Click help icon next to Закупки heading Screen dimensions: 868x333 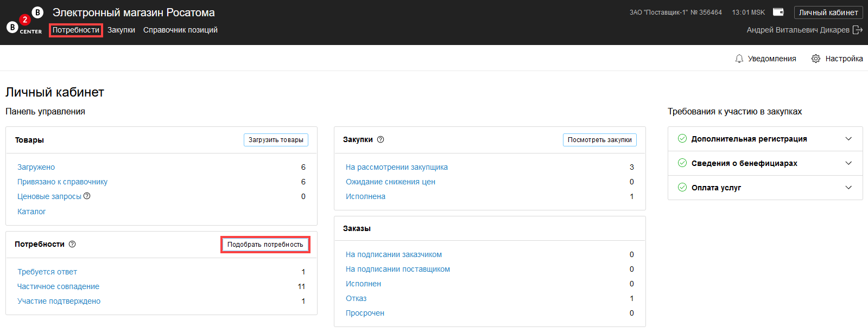[x=381, y=139]
